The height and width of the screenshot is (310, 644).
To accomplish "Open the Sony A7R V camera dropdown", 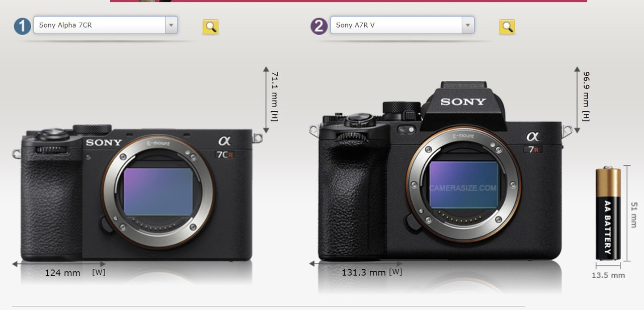I will pos(402,25).
